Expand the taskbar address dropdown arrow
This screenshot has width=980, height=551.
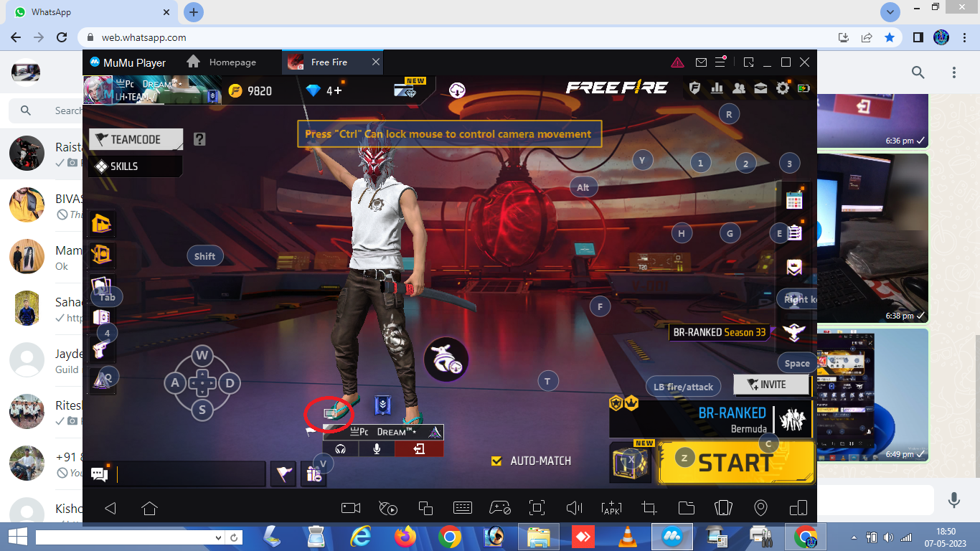219,537
